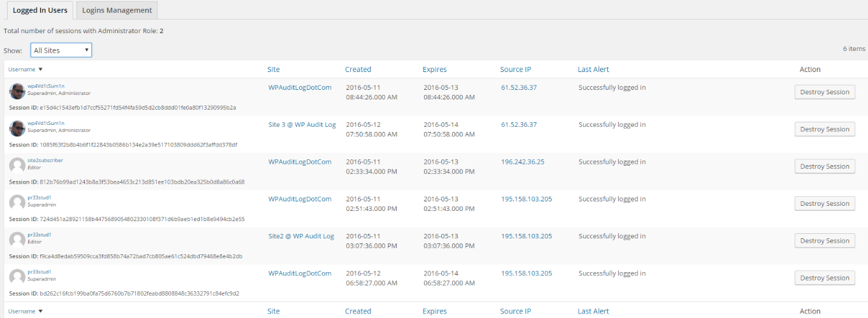This screenshot has height=318, width=868.
Task: Destroy session for site2subscriber
Action: (824, 166)
